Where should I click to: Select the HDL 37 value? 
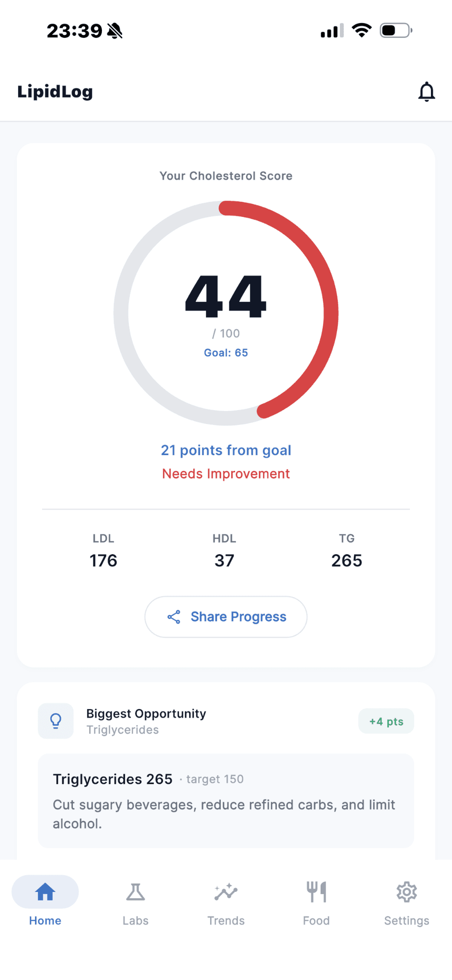pos(224,560)
